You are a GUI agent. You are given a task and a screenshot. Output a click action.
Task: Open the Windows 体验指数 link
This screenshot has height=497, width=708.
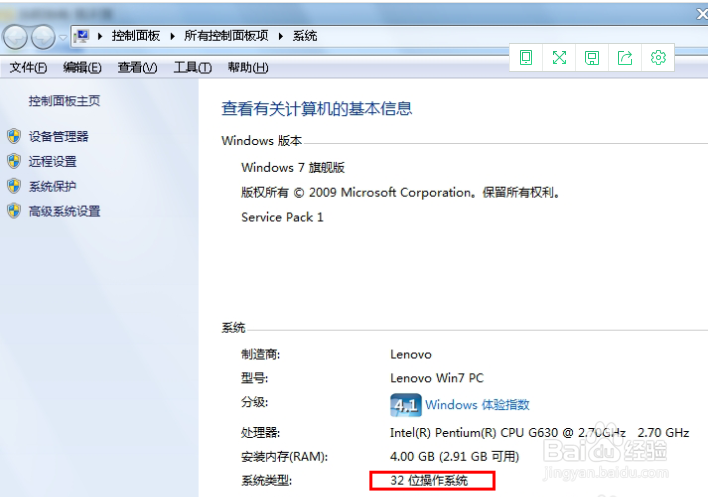pos(477,404)
